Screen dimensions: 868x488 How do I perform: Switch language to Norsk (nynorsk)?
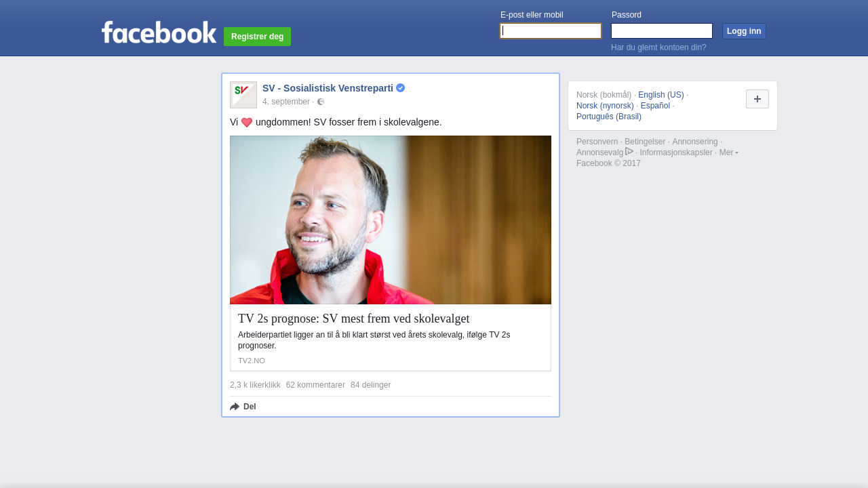pyautogui.click(x=605, y=106)
